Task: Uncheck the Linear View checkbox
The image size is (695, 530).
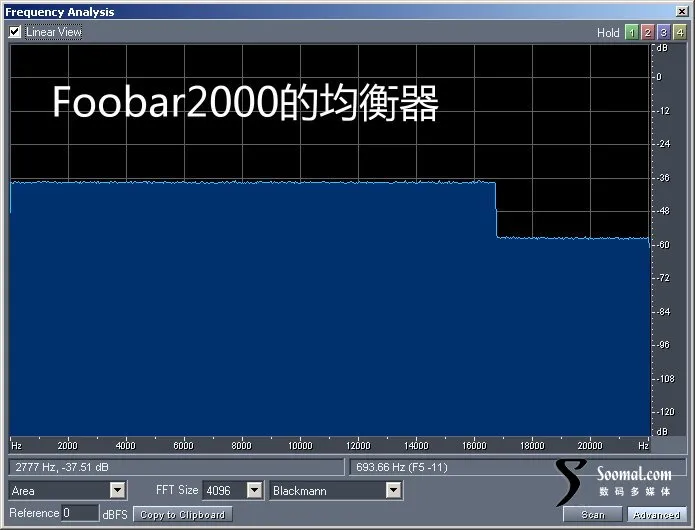Action: click(x=15, y=32)
